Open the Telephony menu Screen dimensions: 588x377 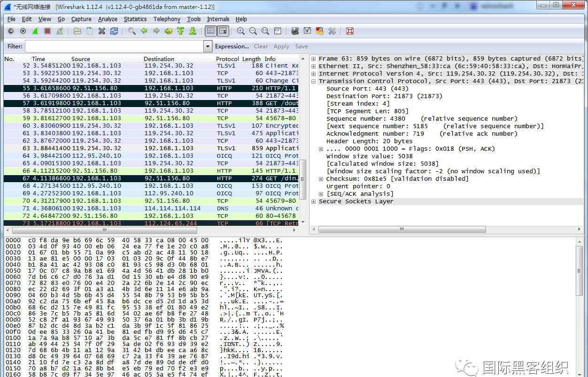[167, 19]
